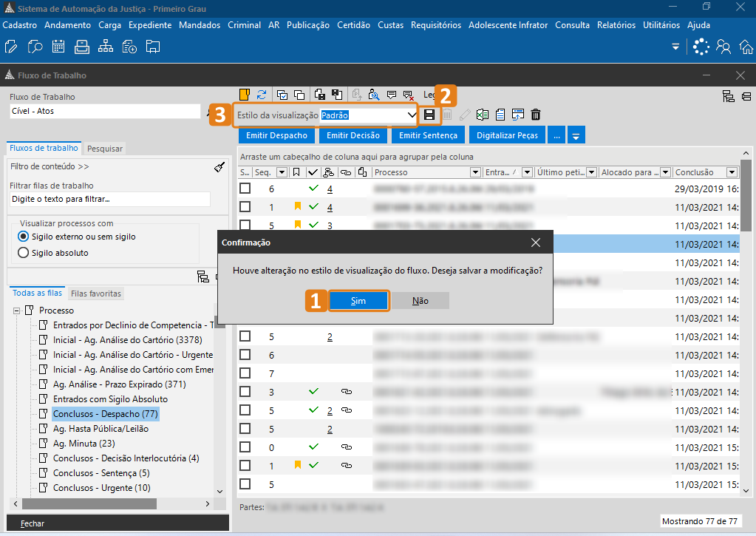
Task: Tick checkbox of last row showing 11/03/2021 15:
Action: click(245, 484)
